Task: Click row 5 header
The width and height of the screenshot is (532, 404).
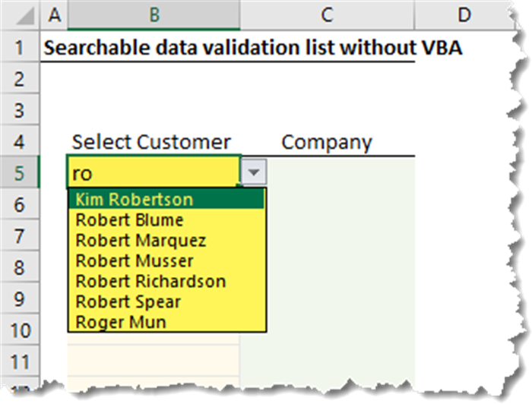Action: pyautogui.click(x=19, y=173)
